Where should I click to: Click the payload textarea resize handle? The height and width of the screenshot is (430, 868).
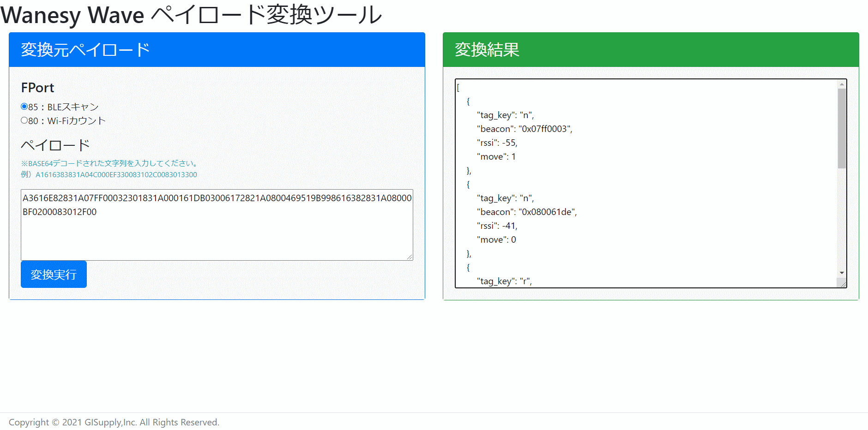[x=410, y=257]
